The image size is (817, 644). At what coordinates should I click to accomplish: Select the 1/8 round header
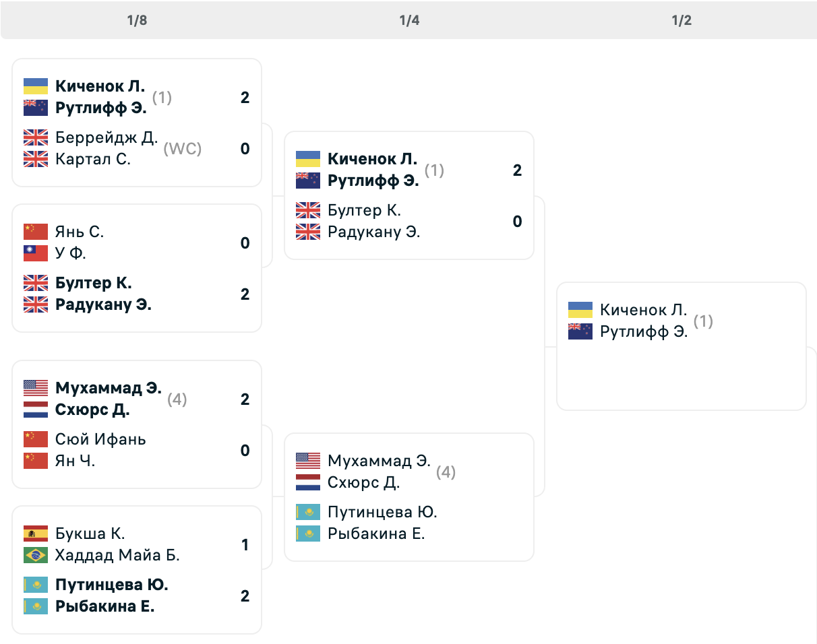[x=137, y=20]
